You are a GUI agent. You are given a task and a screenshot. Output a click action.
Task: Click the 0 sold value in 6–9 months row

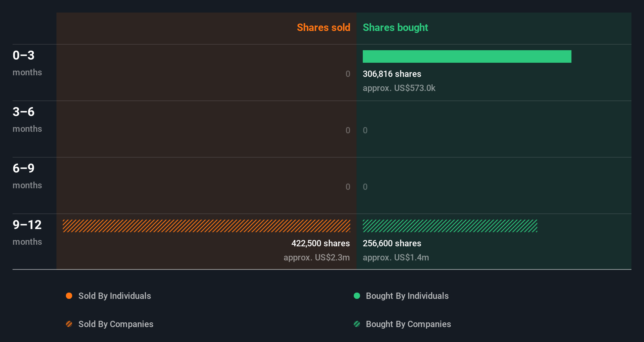(348, 187)
